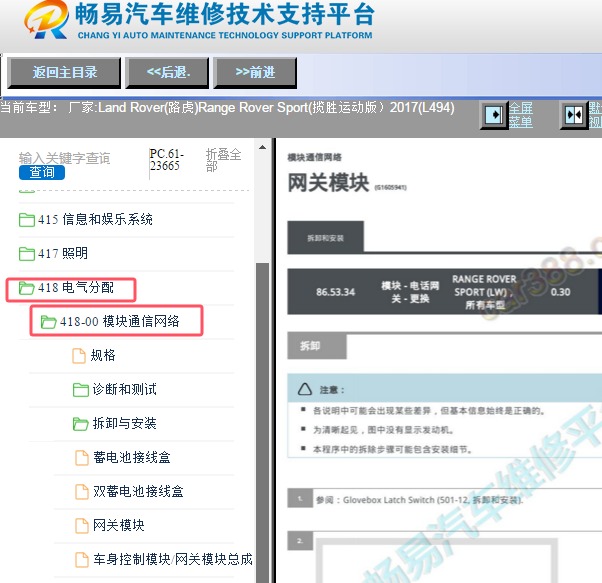Click the 模块通信网络 breadcrumb text
The height and width of the screenshot is (583, 602).
coord(314,157)
